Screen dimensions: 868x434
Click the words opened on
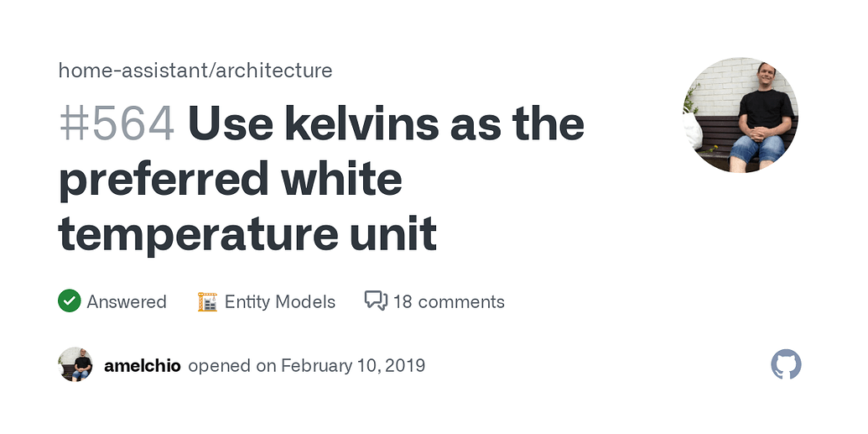pyautogui.click(x=231, y=366)
